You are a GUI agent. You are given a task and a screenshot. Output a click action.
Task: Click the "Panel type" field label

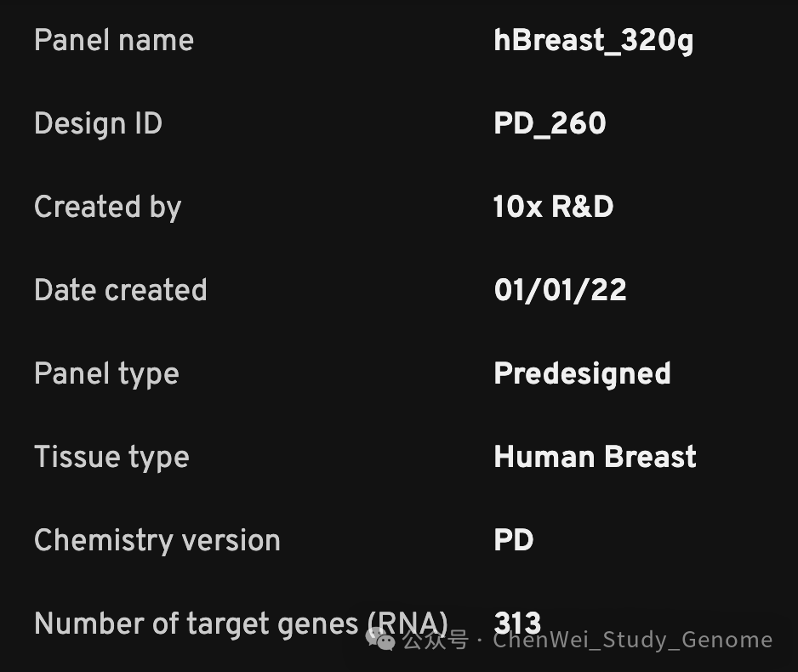pyautogui.click(x=106, y=373)
